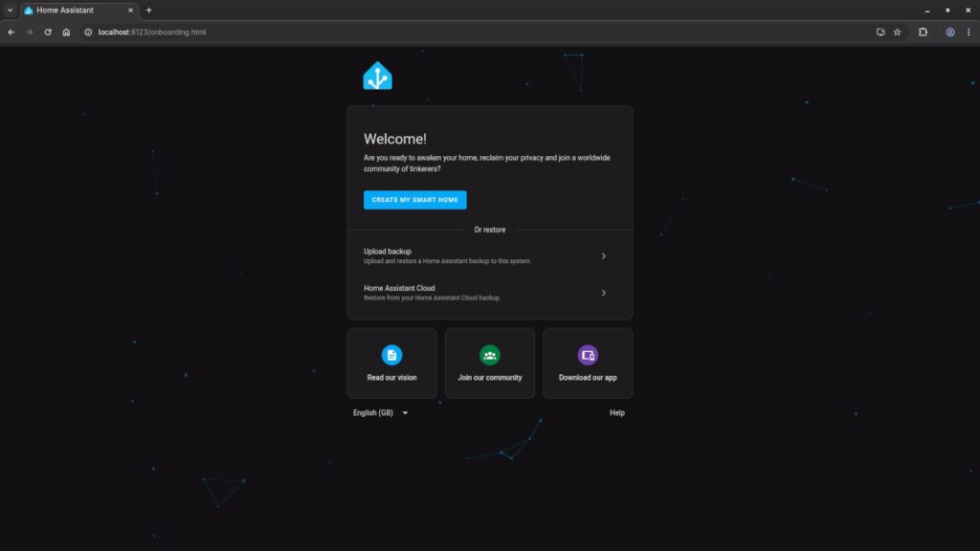Viewport: 980px width, 551px height.
Task: Click Create My Smart Home button
Action: 415,200
